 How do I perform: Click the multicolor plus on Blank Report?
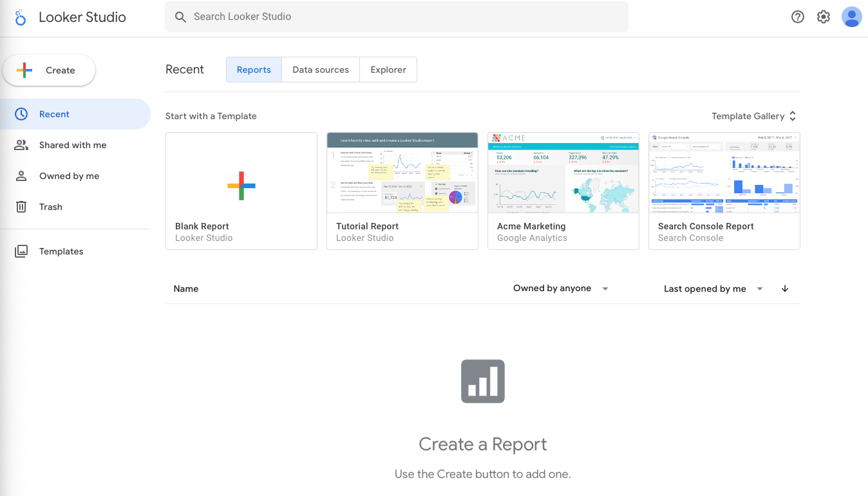[x=241, y=186]
